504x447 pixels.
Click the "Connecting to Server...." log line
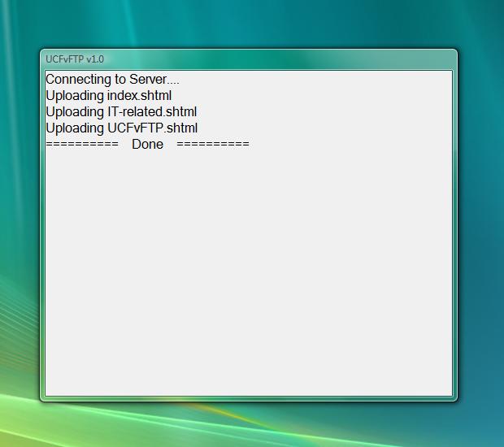pos(112,80)
